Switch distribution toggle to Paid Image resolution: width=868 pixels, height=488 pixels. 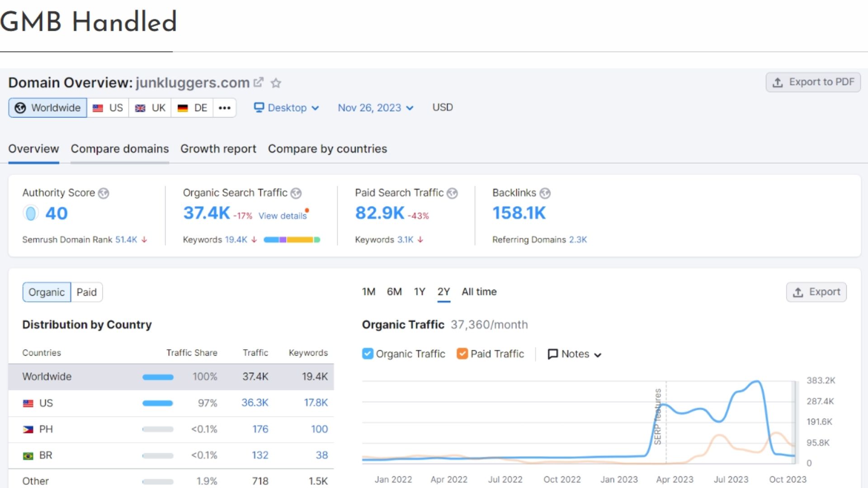pyautogui.click(x=86, y=292)
